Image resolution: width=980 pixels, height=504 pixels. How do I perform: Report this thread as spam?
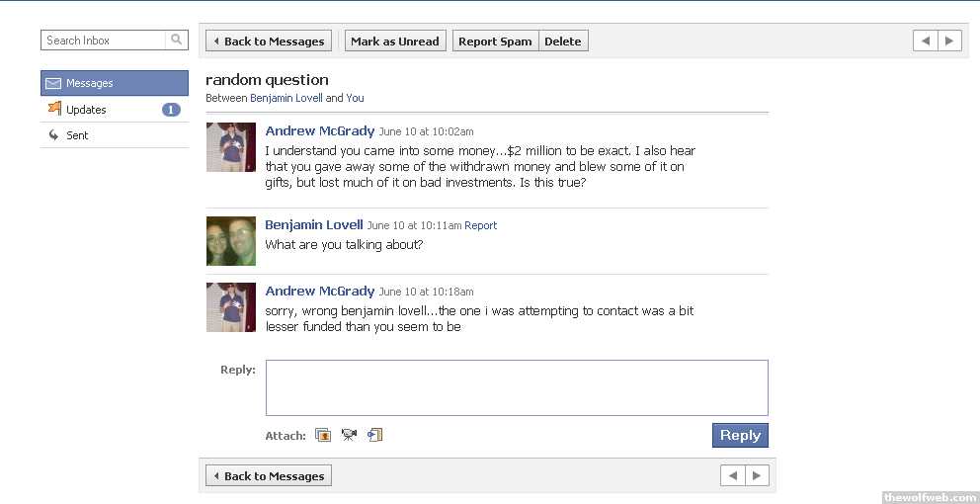(495, 42)
